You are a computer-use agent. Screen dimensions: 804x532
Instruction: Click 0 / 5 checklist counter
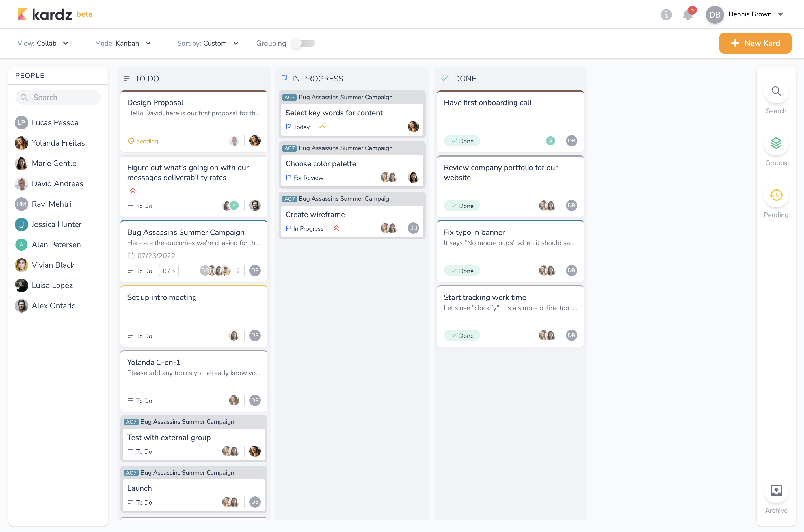pos(168,271)
